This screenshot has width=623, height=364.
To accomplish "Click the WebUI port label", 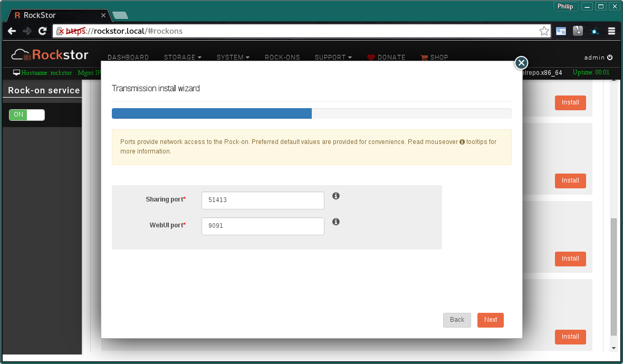I will pyautogui.click(x=167, y=225).
